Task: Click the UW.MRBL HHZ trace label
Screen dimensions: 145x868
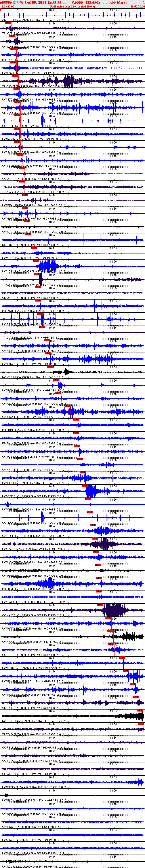Action: coord(34,575)
